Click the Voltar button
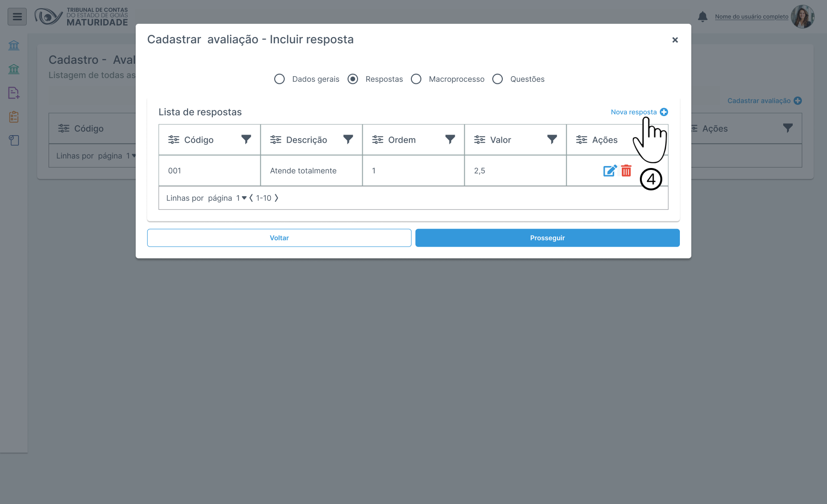The width and height of the screenshot is (827, 504). point(279,238)
